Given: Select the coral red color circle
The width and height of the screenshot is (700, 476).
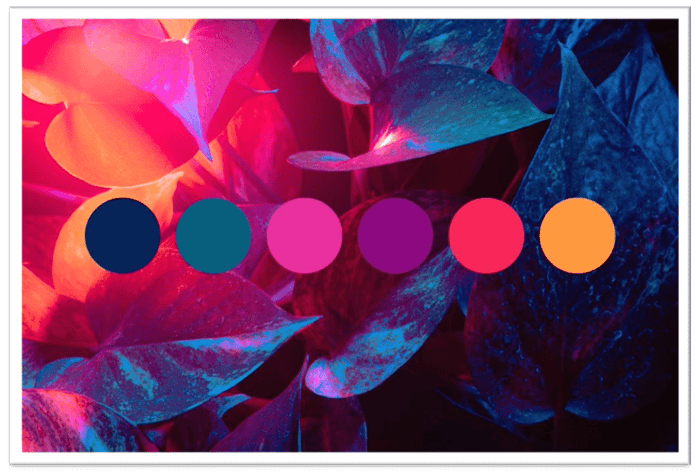Looking at the screenshot, I should coord(486,235).
